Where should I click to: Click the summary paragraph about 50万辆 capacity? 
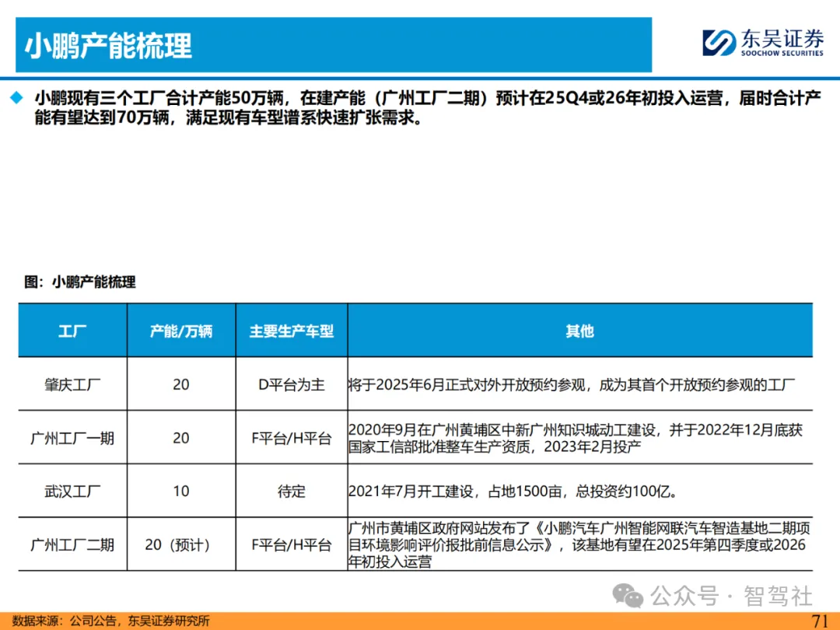pos(428,107)
